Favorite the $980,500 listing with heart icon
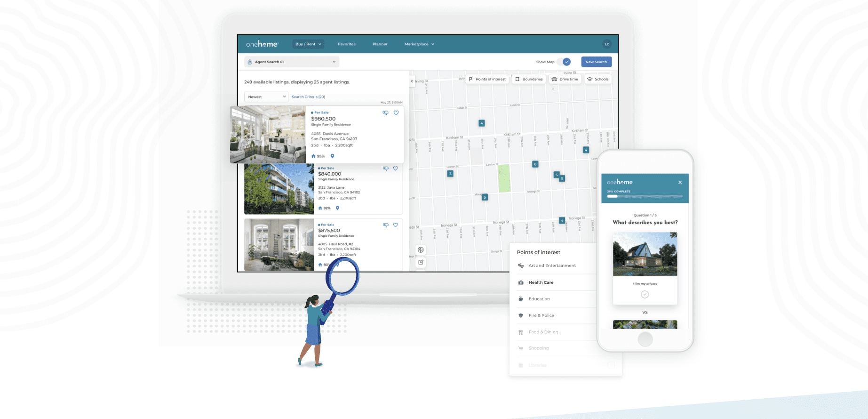 [x=396, y=113]
